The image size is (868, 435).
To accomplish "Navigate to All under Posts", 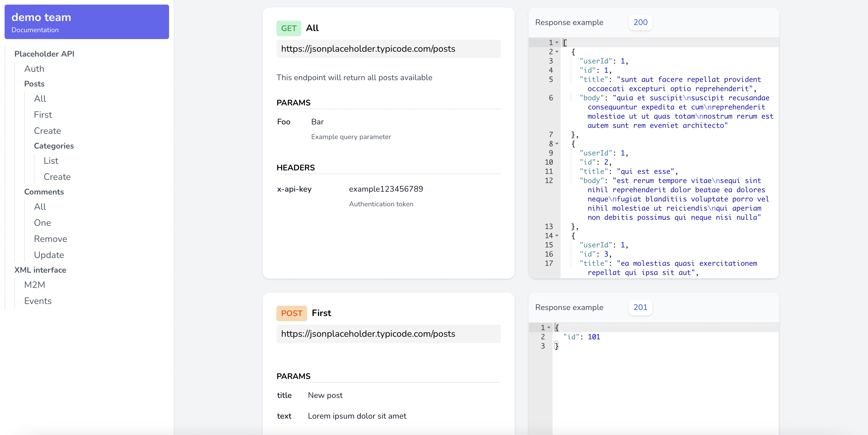I will (40, 99).
